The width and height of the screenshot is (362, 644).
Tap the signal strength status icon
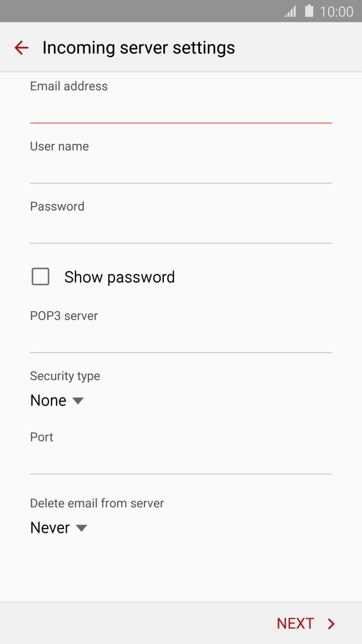(x=290, y=11)
